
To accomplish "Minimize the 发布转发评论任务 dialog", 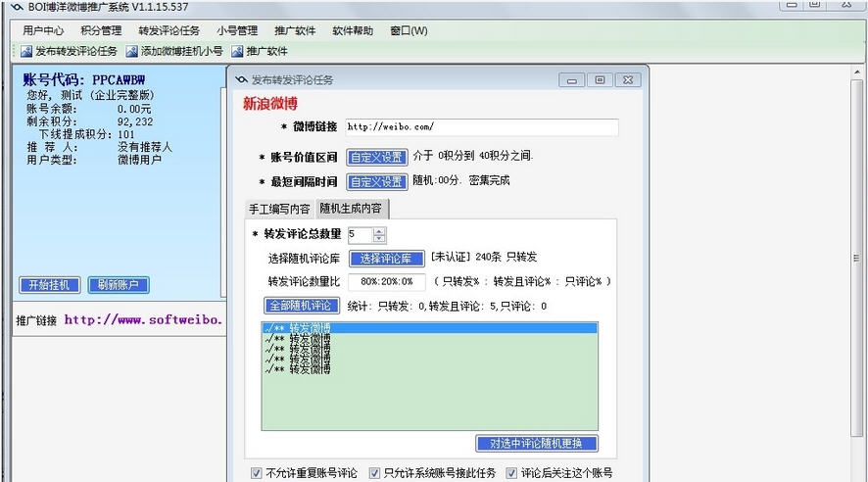I will coord(572,80).
